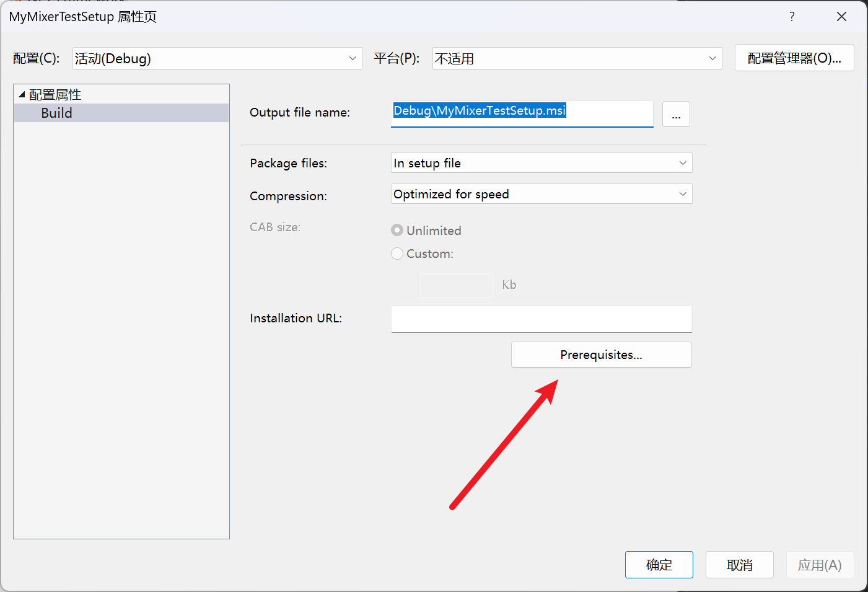This screenshot has height=592, width=868.
Task: Cancel with the 取消 button
Action: pos(739,565)
